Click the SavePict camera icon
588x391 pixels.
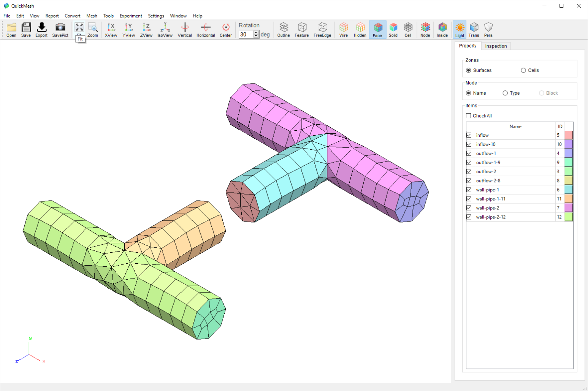click(x=60, y=30)
